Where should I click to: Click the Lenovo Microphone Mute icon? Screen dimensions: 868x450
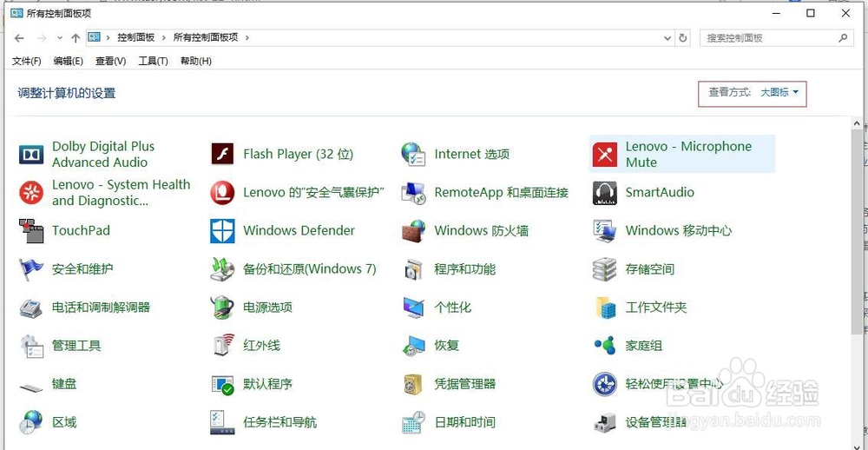[x=604, y=154]
